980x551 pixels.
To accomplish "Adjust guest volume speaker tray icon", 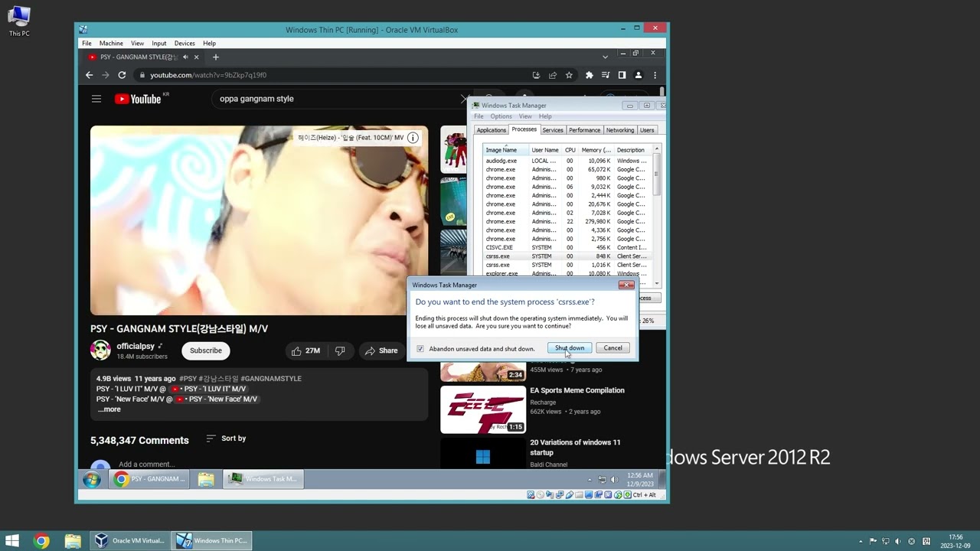I will click(614, 480).
